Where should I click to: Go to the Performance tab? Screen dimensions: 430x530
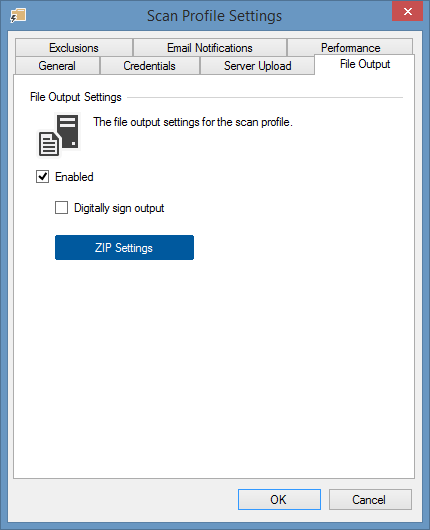[x=350, y=47]
